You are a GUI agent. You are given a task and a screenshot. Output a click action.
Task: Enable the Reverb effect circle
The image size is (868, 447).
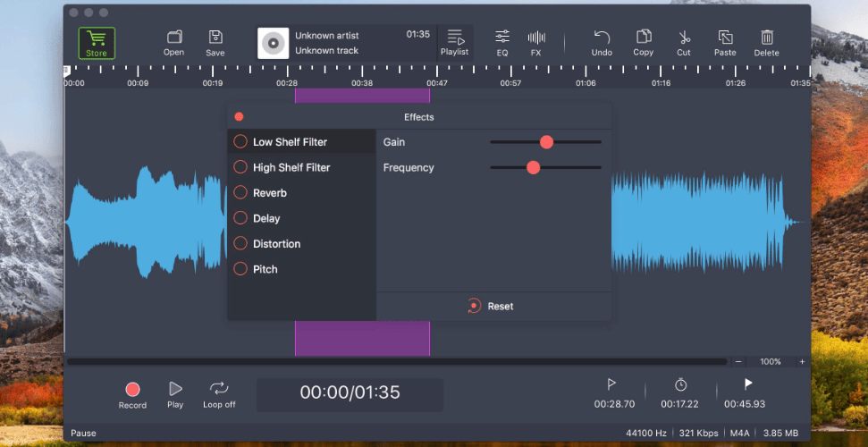pos(240,193)
